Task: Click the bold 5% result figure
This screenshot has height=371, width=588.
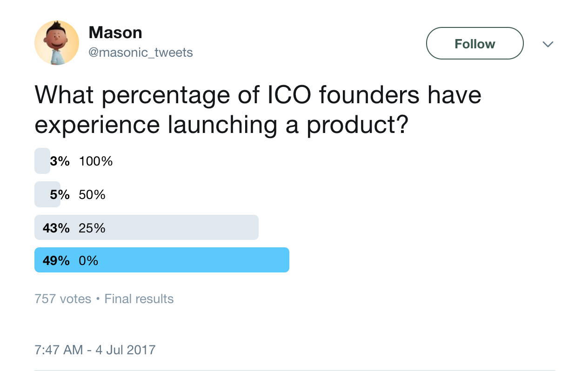Action: coord(60,194)
